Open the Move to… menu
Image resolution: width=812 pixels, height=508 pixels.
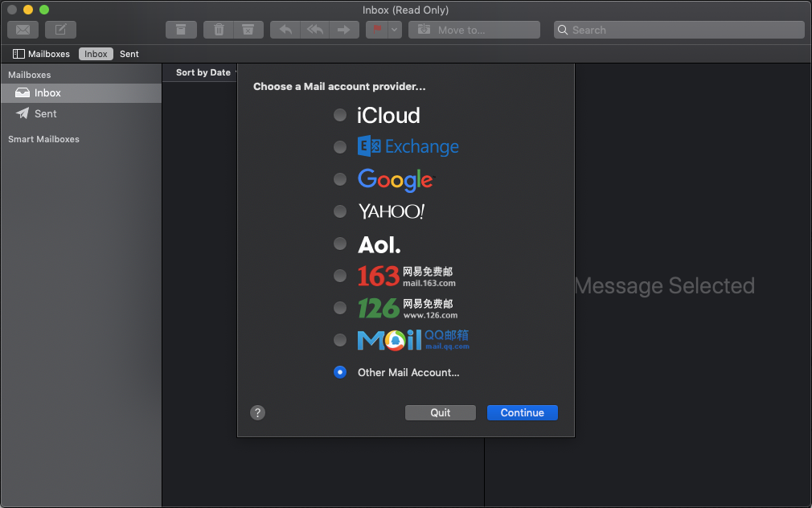coord(474,30)
